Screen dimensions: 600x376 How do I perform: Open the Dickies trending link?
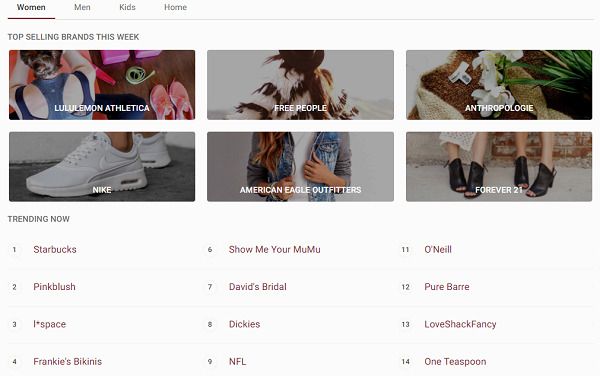pyautogui.click(x=244, y=324)
